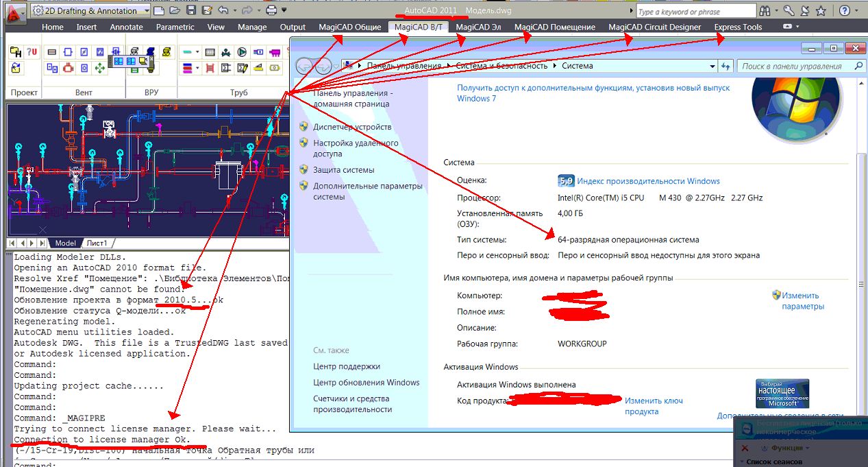Open the Защита системы link
This screenshot has width=868, height=467.
coord(344,169)
